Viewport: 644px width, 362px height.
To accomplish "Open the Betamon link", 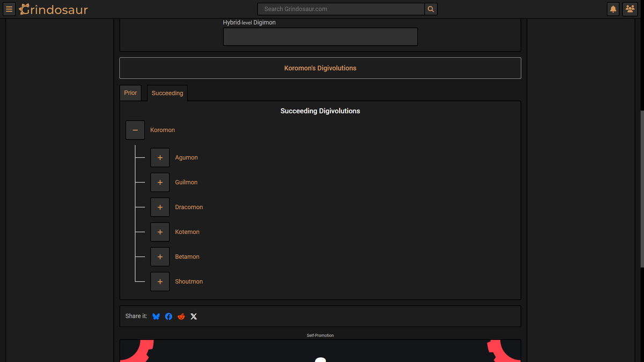I will click(187, 257).
